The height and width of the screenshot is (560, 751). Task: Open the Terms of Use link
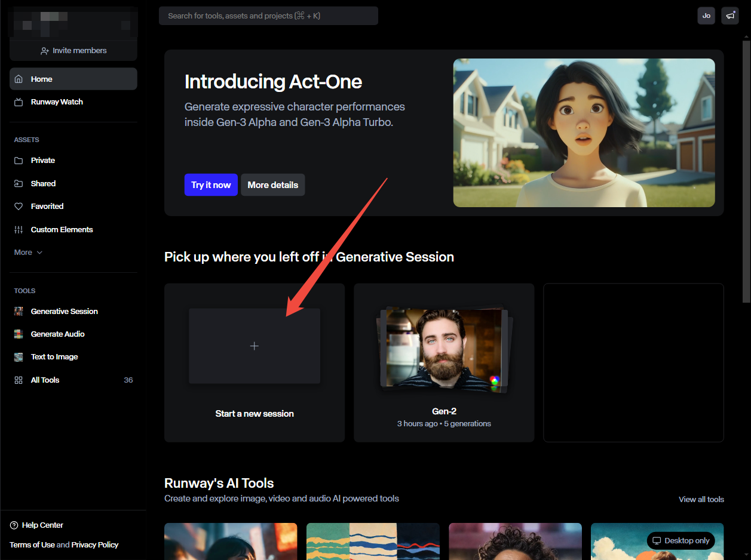click(x=32, y=545)
